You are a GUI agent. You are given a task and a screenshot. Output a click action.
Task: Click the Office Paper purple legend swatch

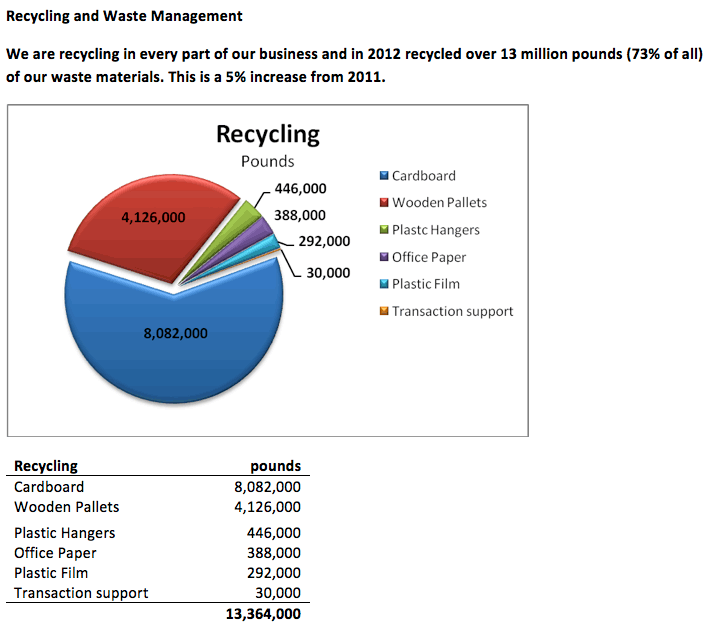[x=384, y=256]
